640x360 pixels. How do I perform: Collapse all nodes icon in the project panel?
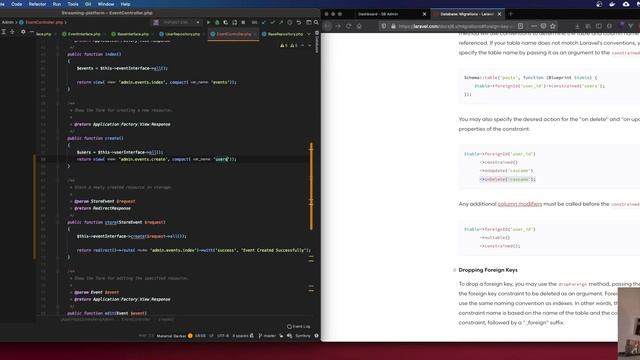pyautogui.click(x=12, y=32)
